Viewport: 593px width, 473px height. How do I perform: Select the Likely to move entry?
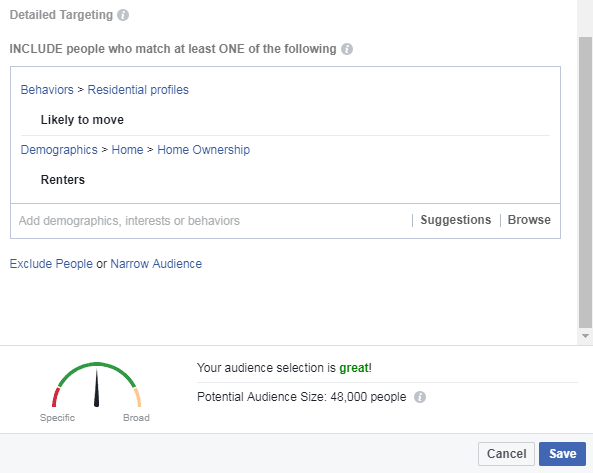[82, 120]
